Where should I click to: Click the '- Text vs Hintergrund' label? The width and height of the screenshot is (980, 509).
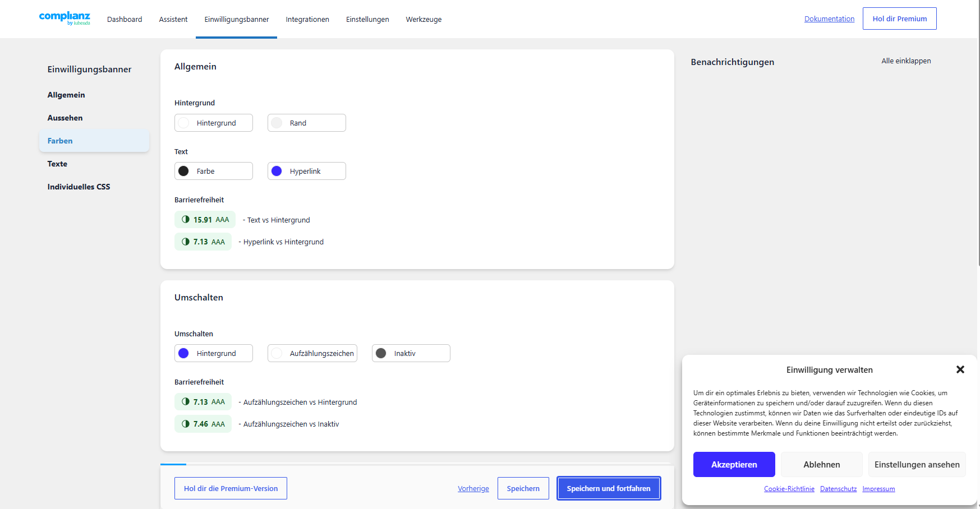tap(276, 220)
